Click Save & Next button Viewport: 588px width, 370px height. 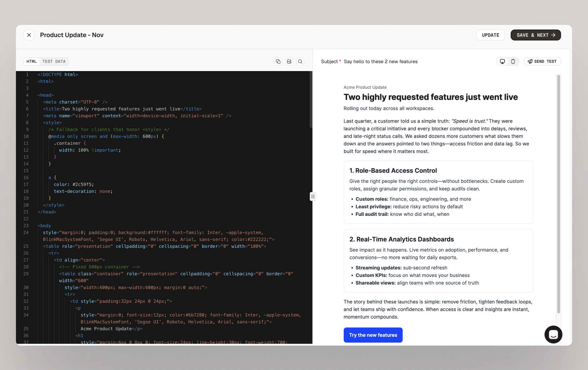(x=536, y=35)
